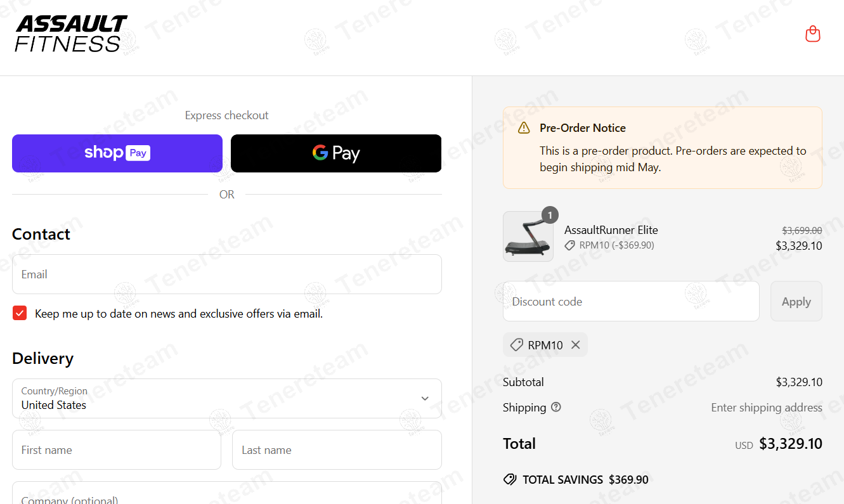The height and width of the screenshot is (504, 844).
Task: Remove the RPM10 discount code
Action: 576,345
